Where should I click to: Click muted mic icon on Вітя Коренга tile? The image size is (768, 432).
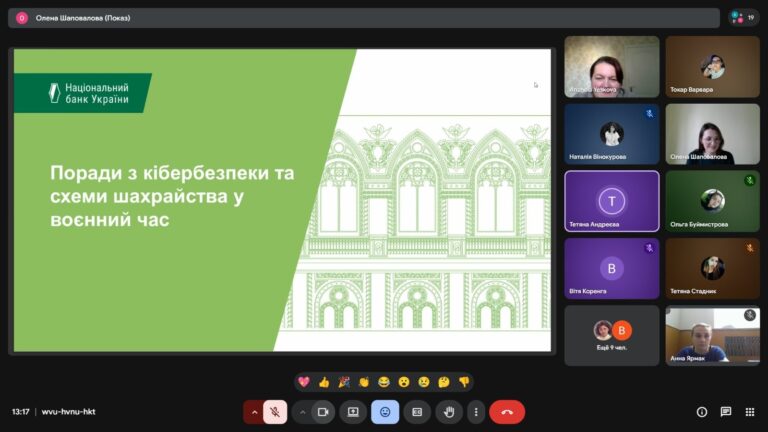(649, 248)
